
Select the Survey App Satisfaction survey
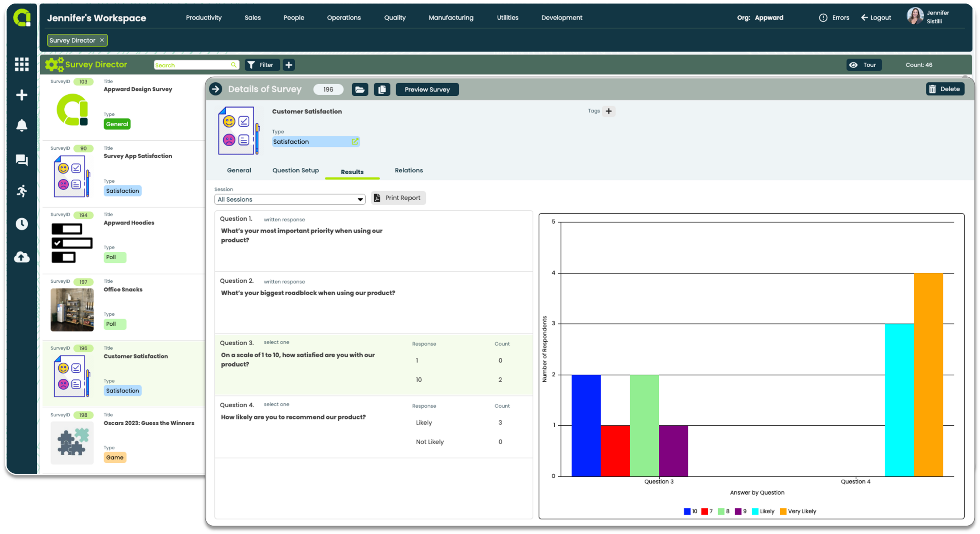coord(123,174)
